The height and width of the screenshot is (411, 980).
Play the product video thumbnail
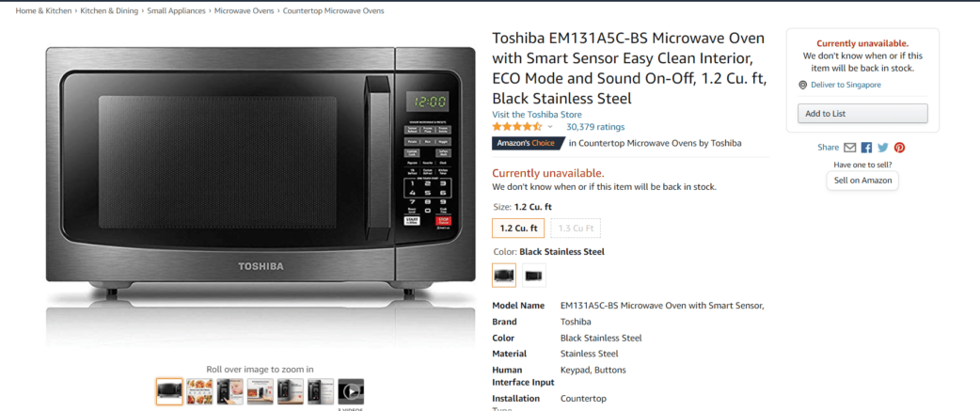[x=351, y=391]
